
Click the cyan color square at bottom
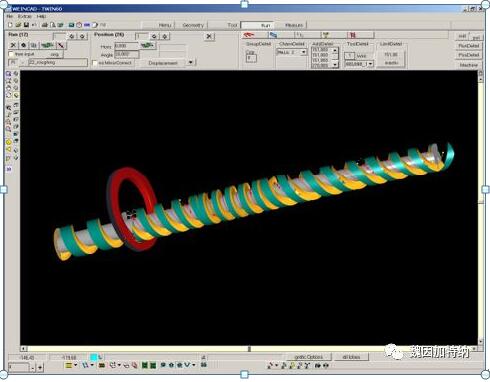(94, 357)
